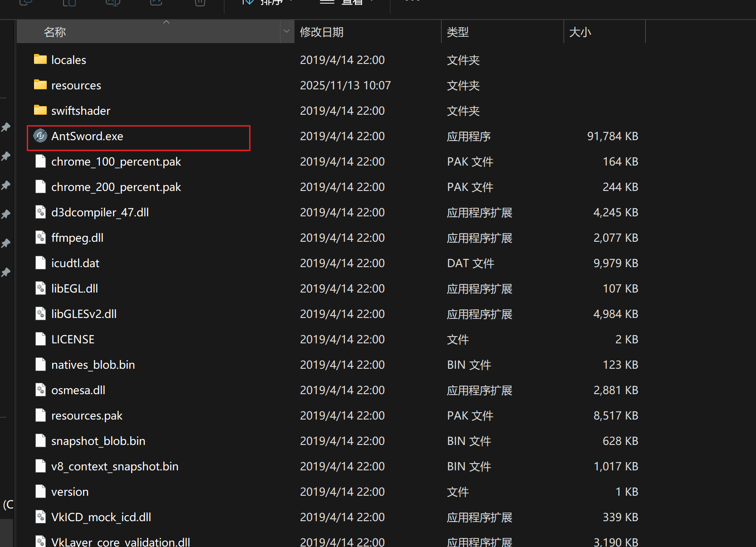The height and width of the screenshot is (547, 756).
Task: Click the 1,017 KB size value
Action: click(x=616, y=466)
